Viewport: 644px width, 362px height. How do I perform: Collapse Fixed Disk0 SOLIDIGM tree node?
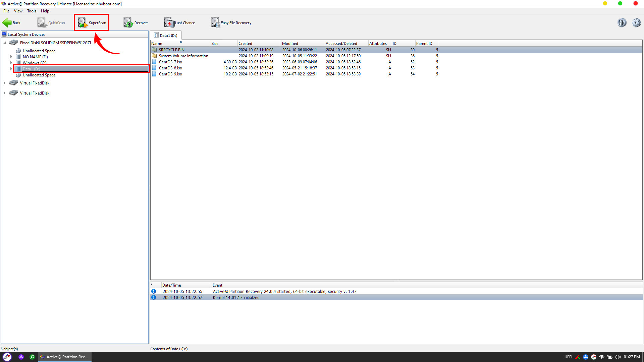tap(5, 43)
